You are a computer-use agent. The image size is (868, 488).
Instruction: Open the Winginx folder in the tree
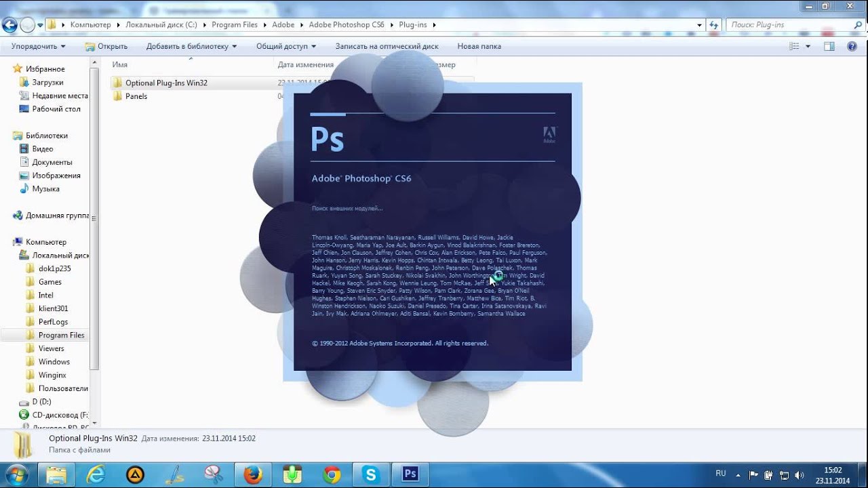click(52, 375)
